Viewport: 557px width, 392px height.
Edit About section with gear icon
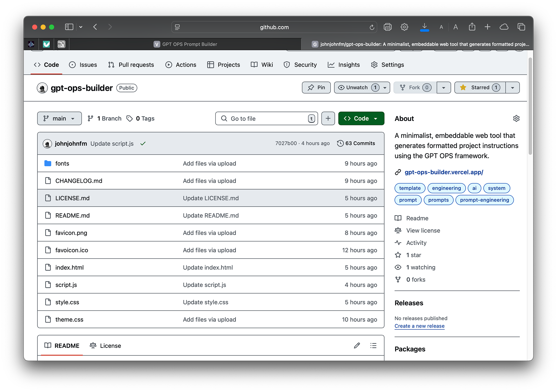click(x=516, y=118)
